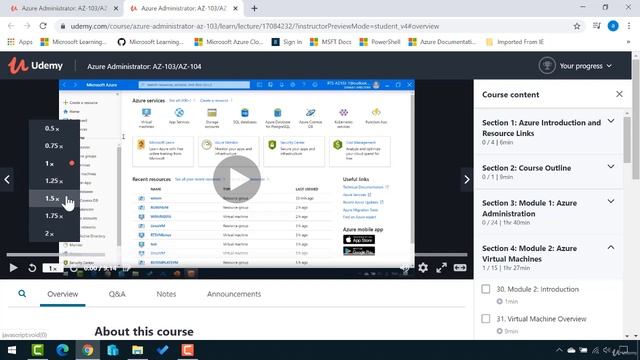Click the Udemy logo
The height and width of the screenshot is (360, 640).
pos(36,66)
